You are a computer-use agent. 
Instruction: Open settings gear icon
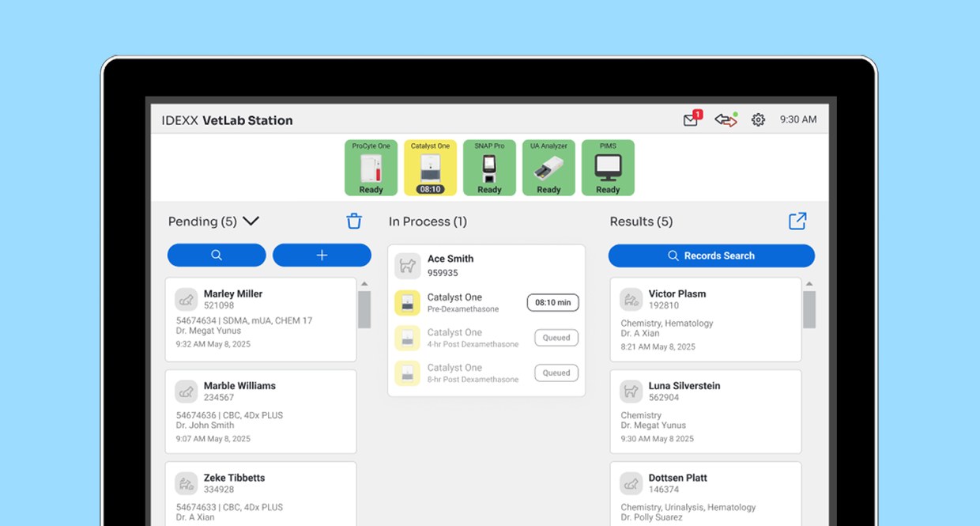click(x=758, y=120)
